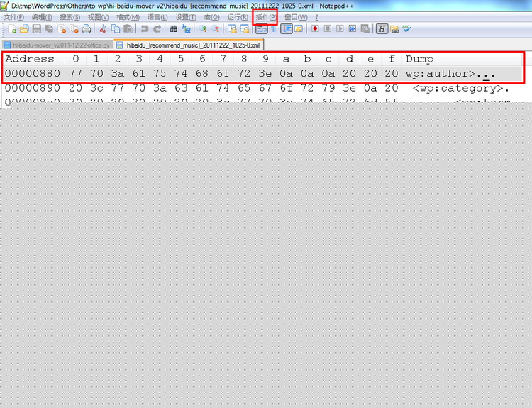Screen dimensions: 532x408
Task: Open the 语言(L) menu
Action: (x=157, y=17)
